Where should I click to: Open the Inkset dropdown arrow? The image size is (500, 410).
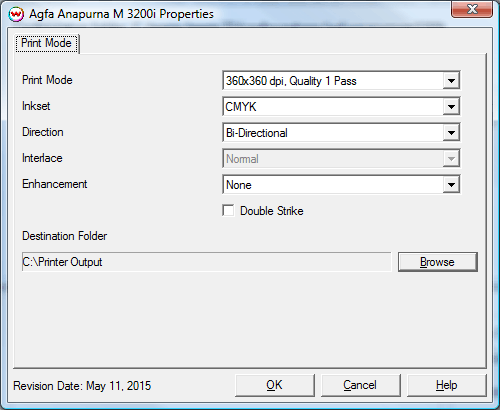(x=451, y=107)
